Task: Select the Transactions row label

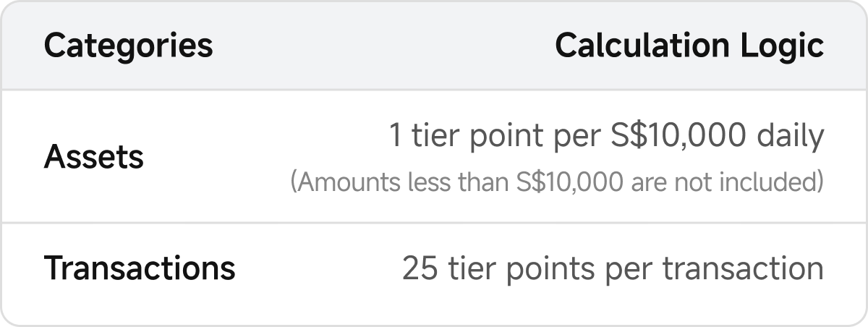Action: (x=140, y=268)
